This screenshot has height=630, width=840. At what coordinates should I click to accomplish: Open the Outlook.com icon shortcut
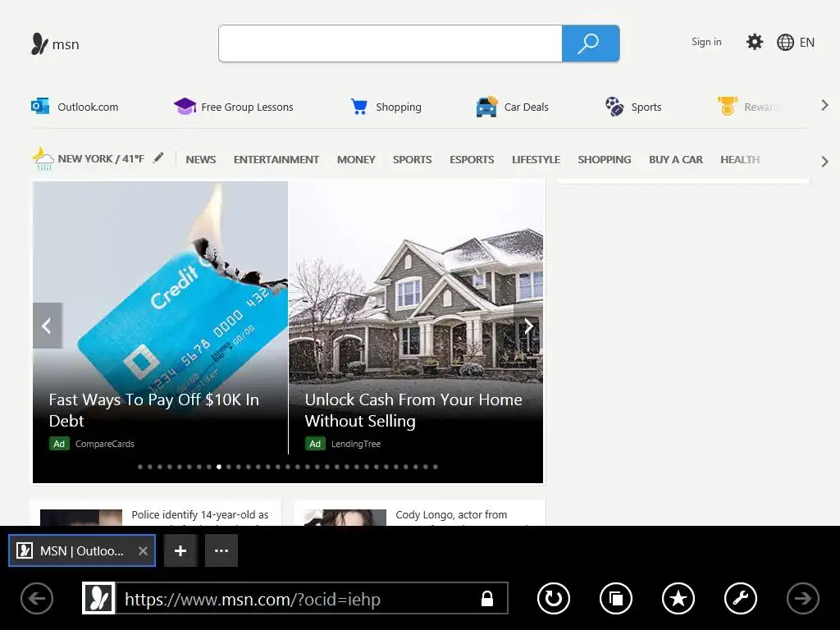(x=40, y=106)
